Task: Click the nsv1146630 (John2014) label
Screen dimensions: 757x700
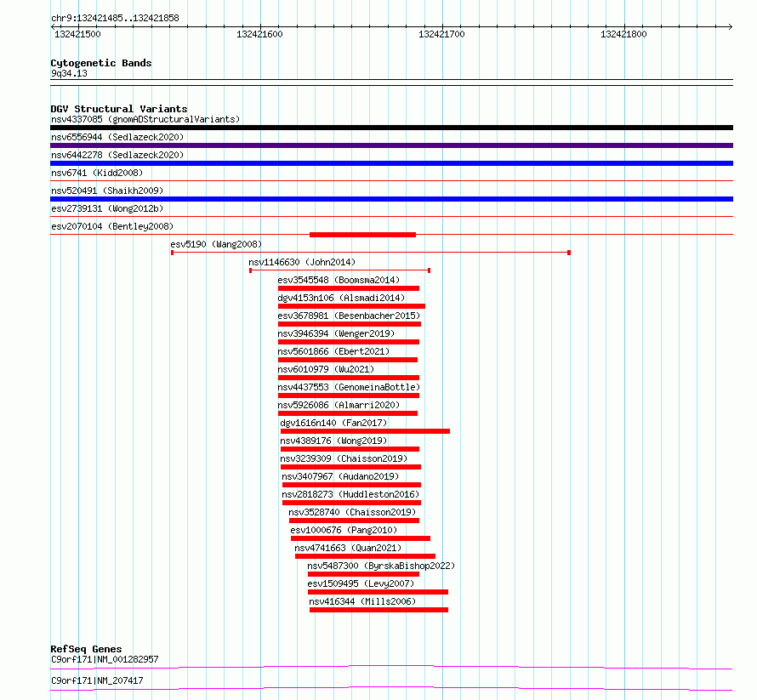Action: click(x=302, y=262)
